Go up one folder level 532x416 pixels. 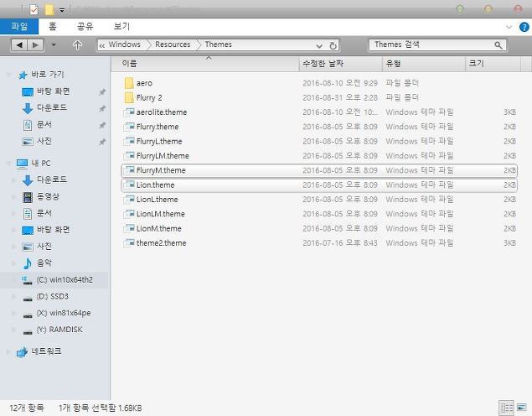[x=77, y=44]
